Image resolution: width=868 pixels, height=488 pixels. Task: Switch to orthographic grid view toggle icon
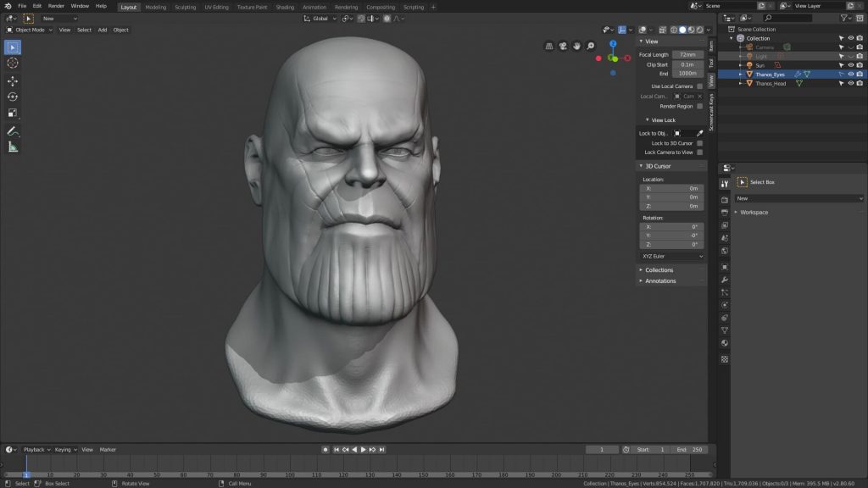[x=549, y=46]
